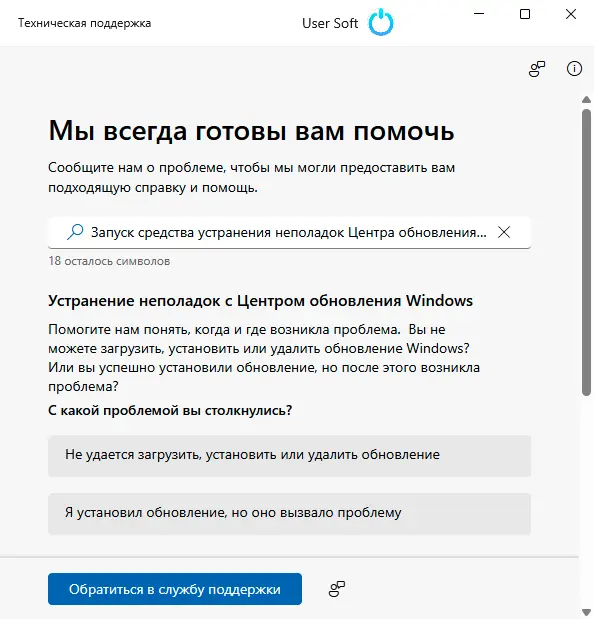This screenshot has width=594, height=619.
Task: Focus the search field with 'Запуск средства устранения' text
Action: coord(289,232)
